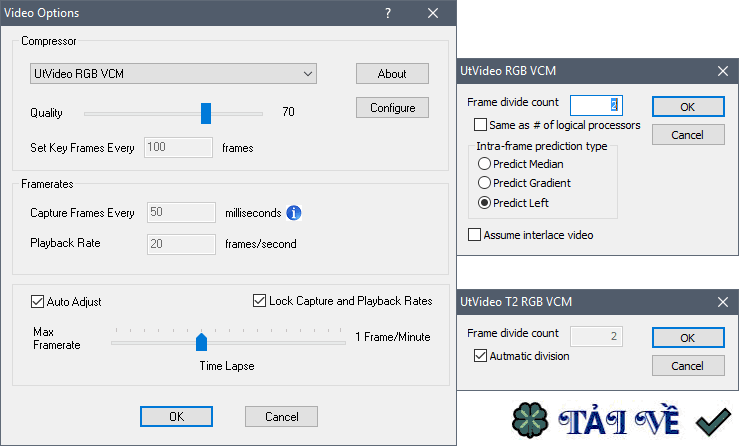Click Cancel in UtVideo RGB VCM dialog
739x446 pixels.
click(688, 135)
